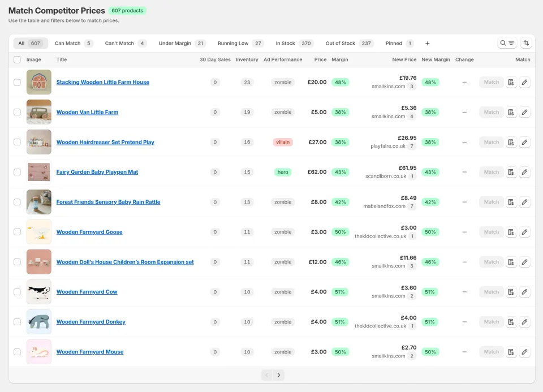543x392 pixels.
Task: Open price details icon for Wooden Hairdresser Set
Action: click(x=511, y=142)
